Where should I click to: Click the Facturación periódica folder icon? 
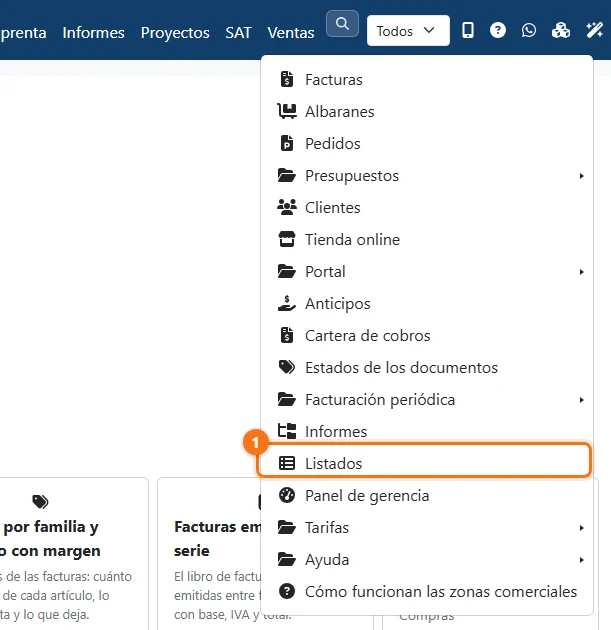tap(287, 399)
